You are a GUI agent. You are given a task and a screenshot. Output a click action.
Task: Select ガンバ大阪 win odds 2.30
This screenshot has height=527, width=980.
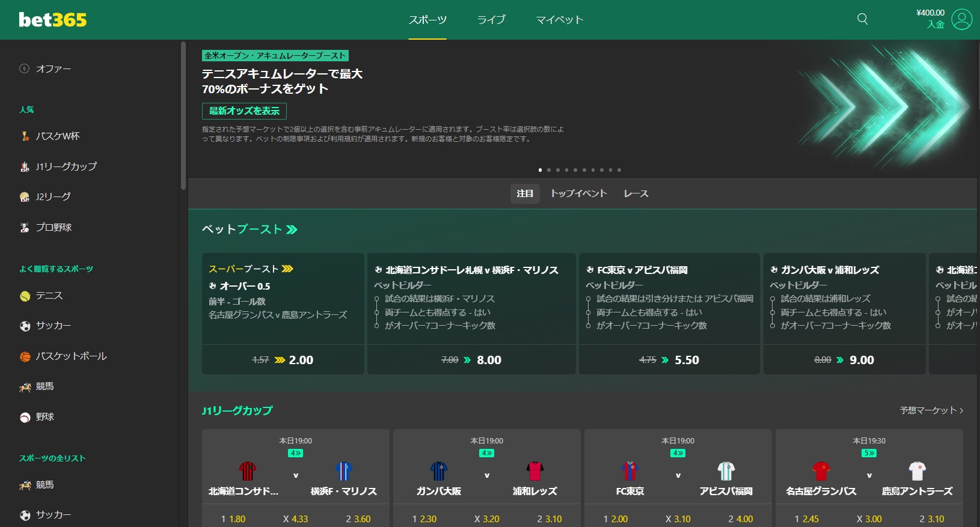[424, 519]
